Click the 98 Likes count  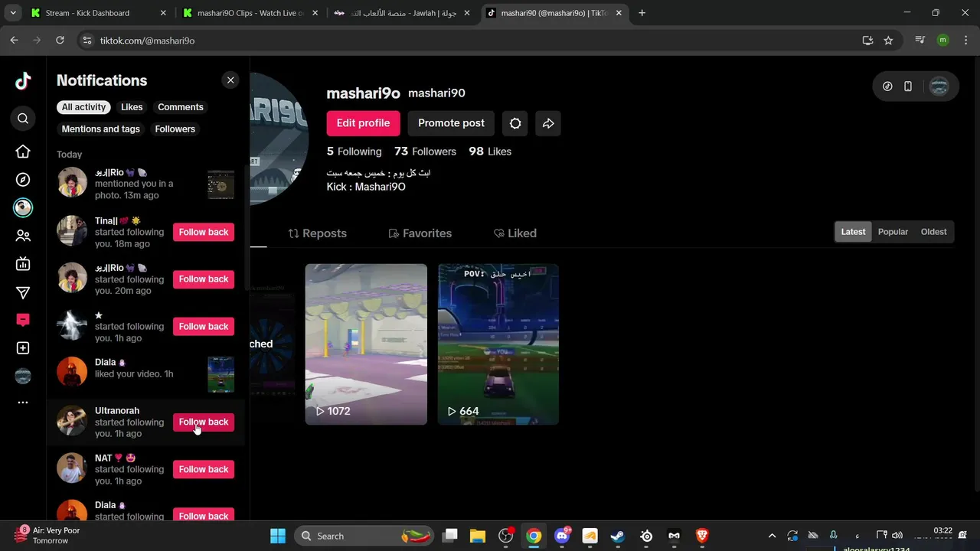point(490,152)
